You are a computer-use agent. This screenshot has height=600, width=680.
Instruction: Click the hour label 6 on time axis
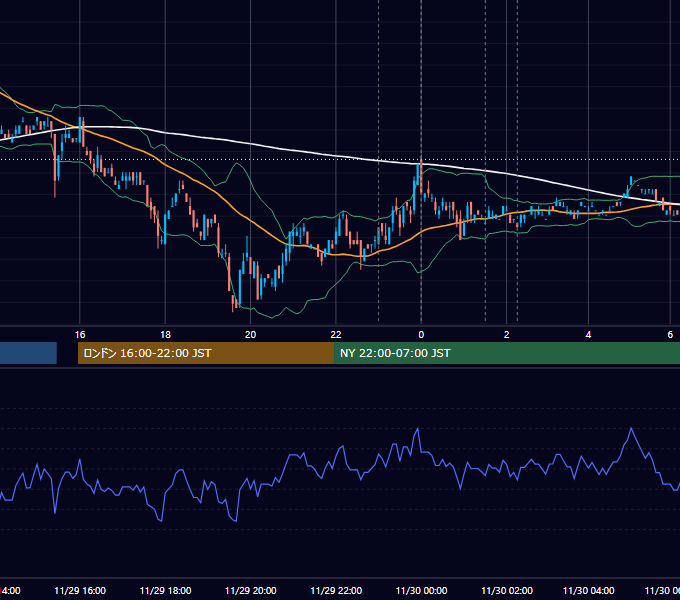670,335
